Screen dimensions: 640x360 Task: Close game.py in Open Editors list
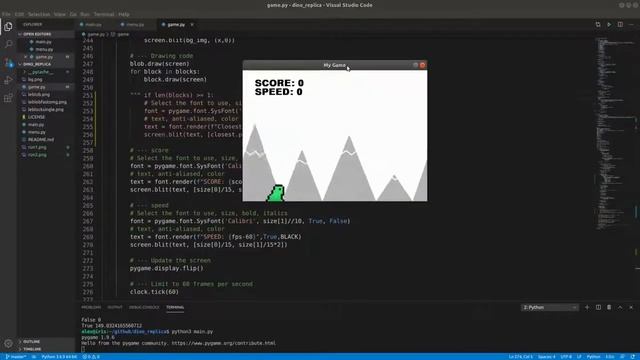tap(26, 57)
